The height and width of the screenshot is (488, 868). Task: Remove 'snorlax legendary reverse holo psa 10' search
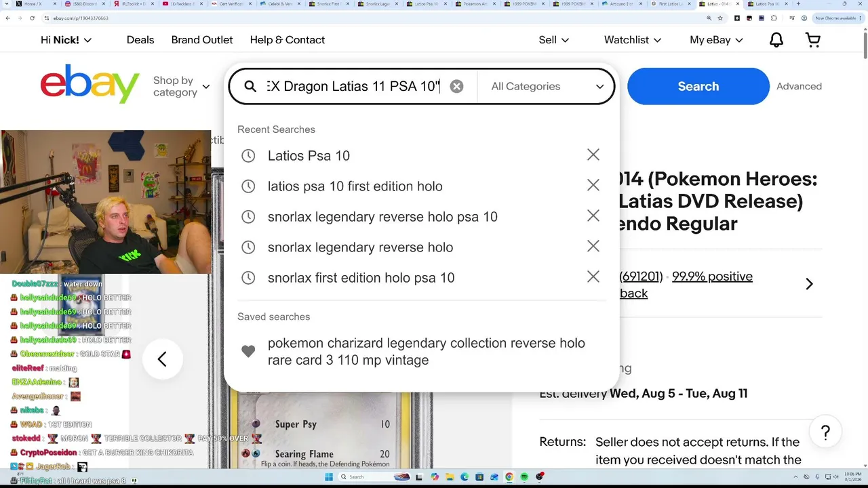pyautogui.click(x=593, y=216)
